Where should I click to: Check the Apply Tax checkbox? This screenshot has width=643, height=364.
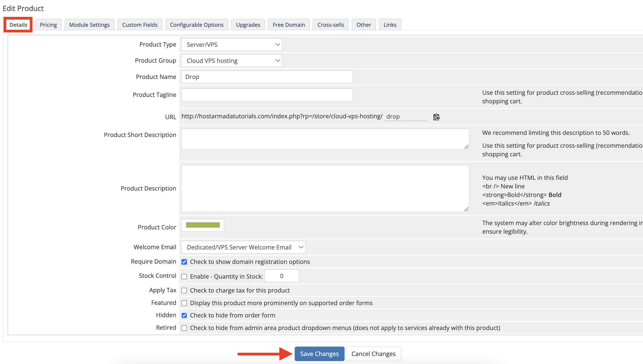[x=184, y=290]
